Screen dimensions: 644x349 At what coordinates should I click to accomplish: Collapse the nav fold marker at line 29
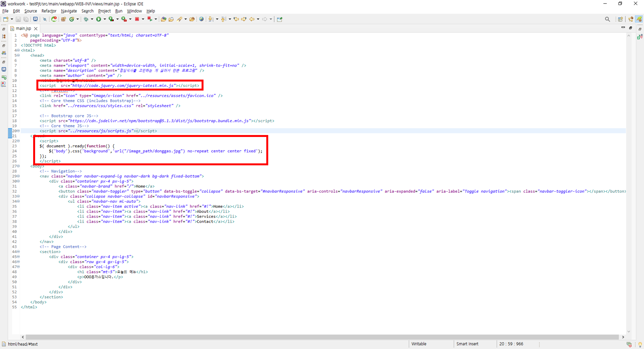(18, 176)
